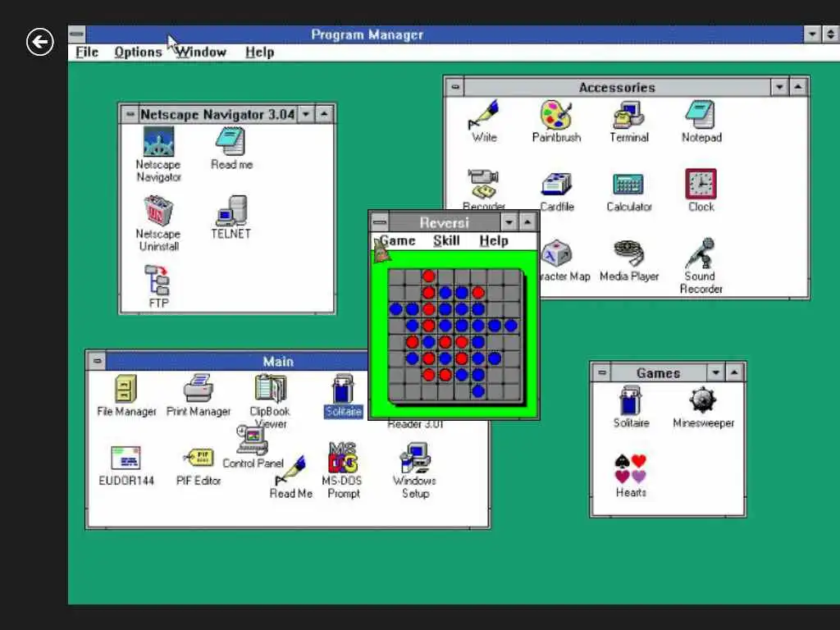
Task: Open the Media Player icon
Action: 629,253
